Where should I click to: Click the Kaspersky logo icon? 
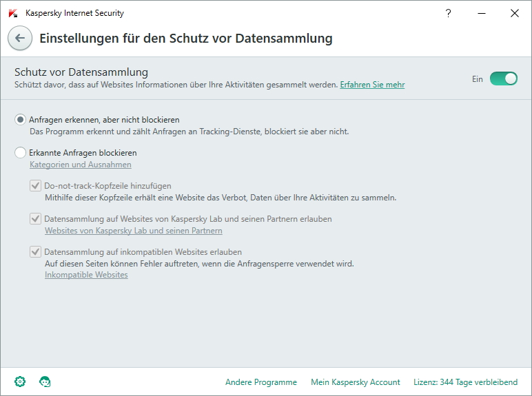[x=13, y=13]
